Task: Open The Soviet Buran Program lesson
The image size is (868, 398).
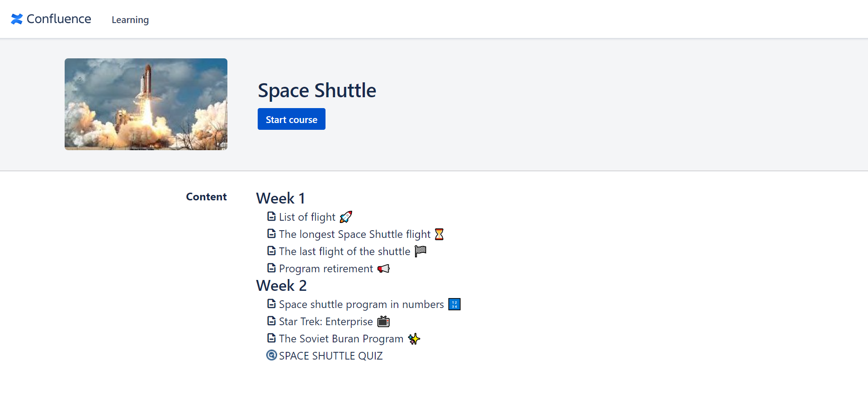Action: point(341,339)
